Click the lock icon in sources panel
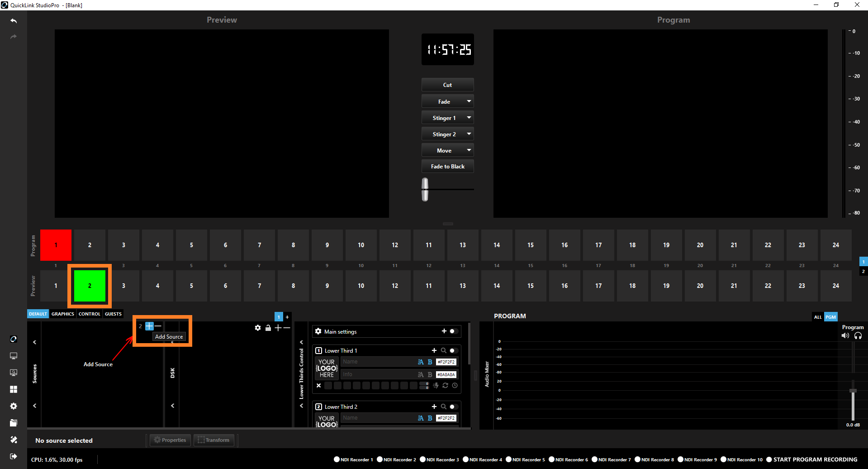868x469 pixels. (x=268, y=328)
